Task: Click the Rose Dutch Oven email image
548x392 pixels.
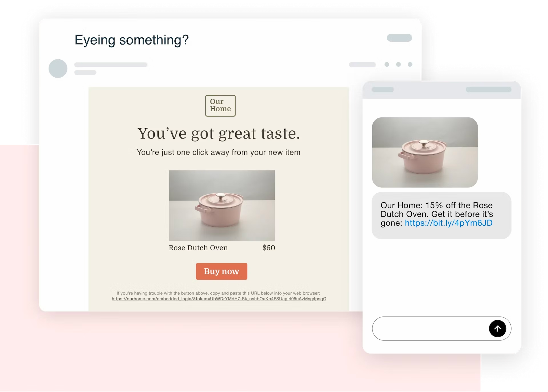Action: pos(222,205)
